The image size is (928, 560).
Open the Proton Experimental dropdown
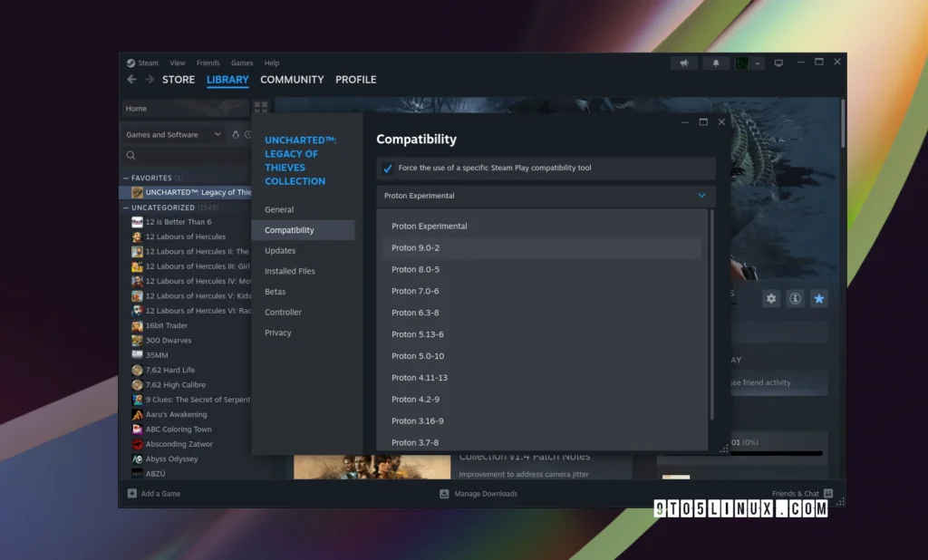tap(546, 196)
